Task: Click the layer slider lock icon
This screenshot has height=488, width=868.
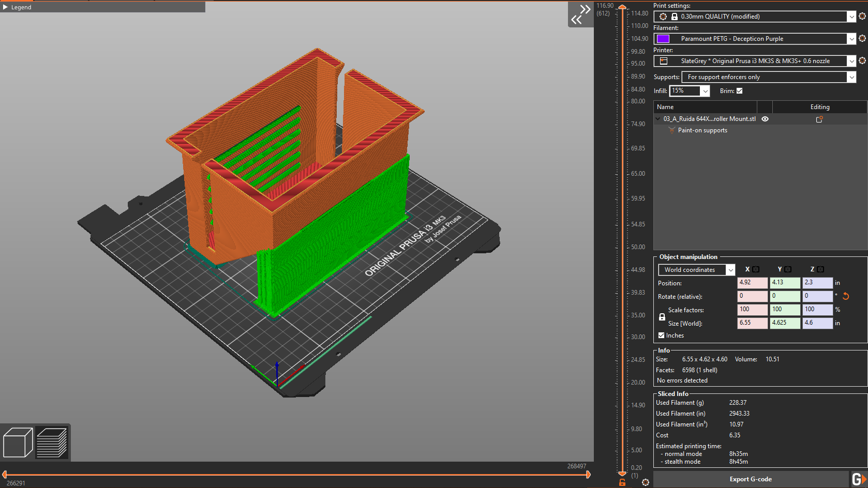Action: tap(622, 482)
